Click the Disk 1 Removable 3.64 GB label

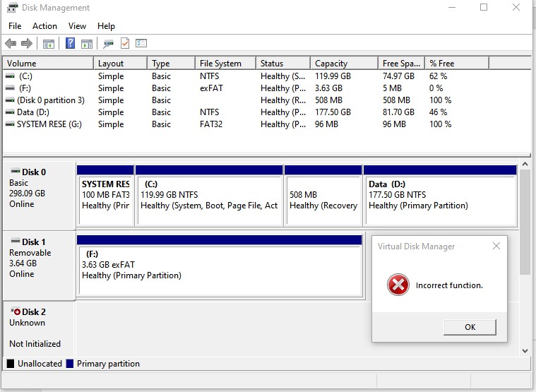[x=39, y=266]
